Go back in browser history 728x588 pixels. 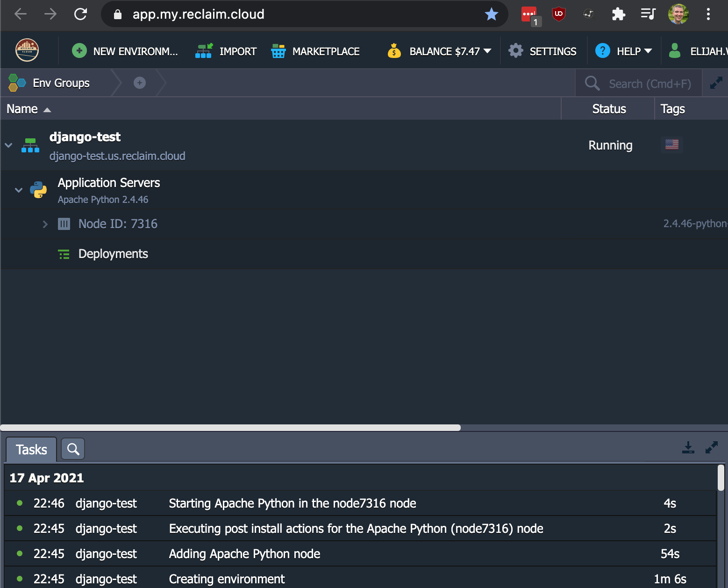(x=21, y=14)
